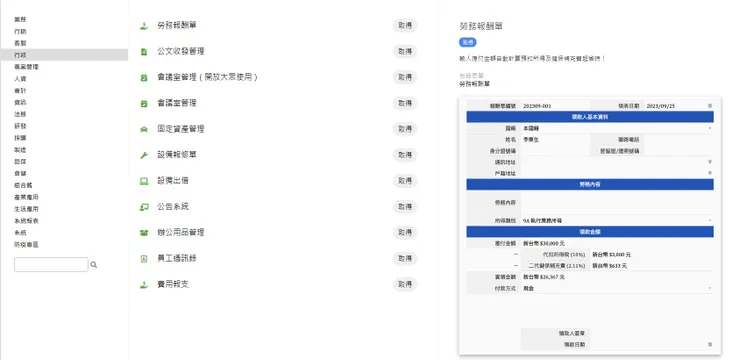Open the 防疫專區 category
Screen dimensions: 740x360
pyautogui.click(x=26, y=244)
